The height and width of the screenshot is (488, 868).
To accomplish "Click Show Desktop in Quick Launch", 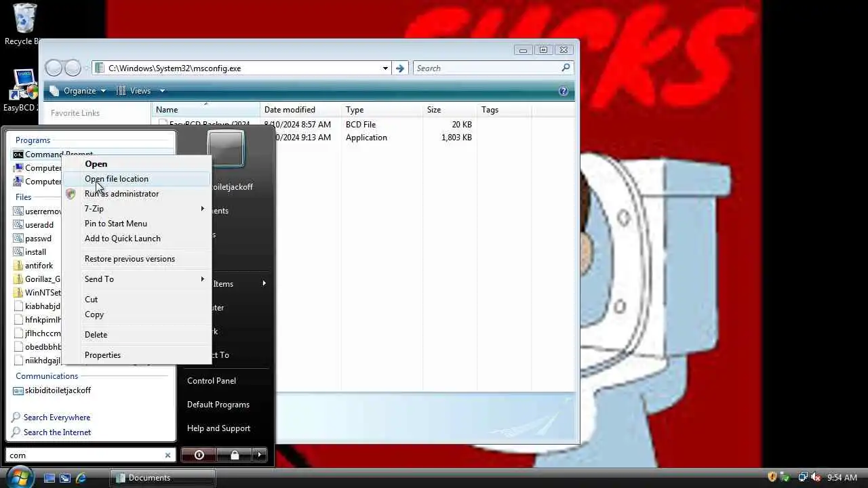I will pyautogui.click(x=50, y=478).
